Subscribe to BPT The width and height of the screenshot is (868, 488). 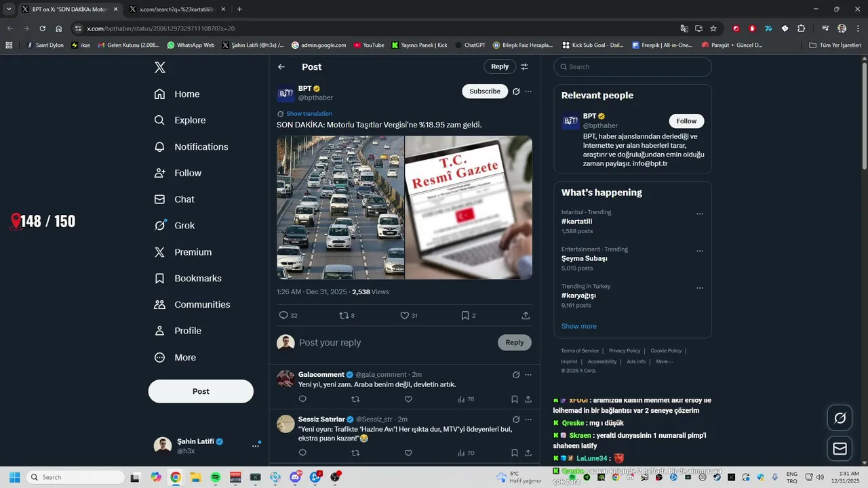coord(485,91)
